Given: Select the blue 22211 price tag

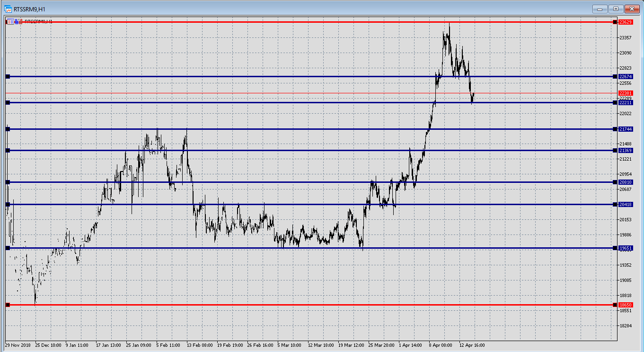Looking at the screenshot, I should (626, 102).
